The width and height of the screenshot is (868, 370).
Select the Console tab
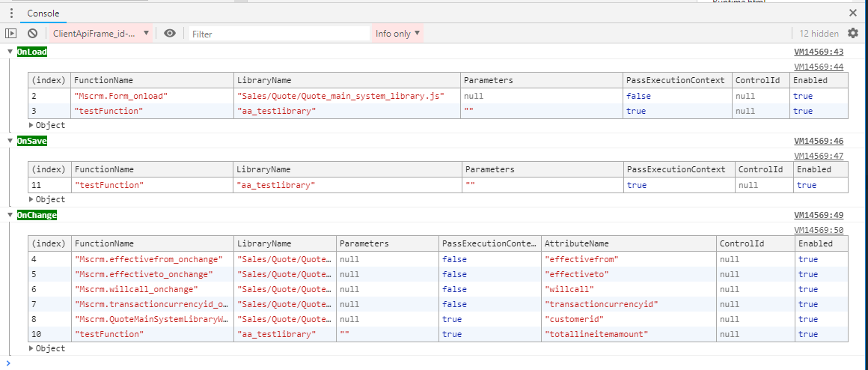(x=43, y=13)
